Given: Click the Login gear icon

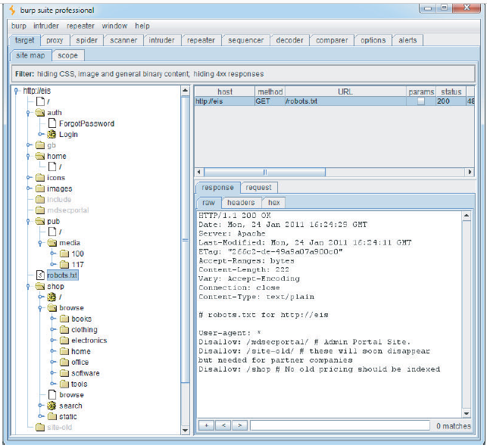Looking at the screenshot, I should [x=52, y=135].
